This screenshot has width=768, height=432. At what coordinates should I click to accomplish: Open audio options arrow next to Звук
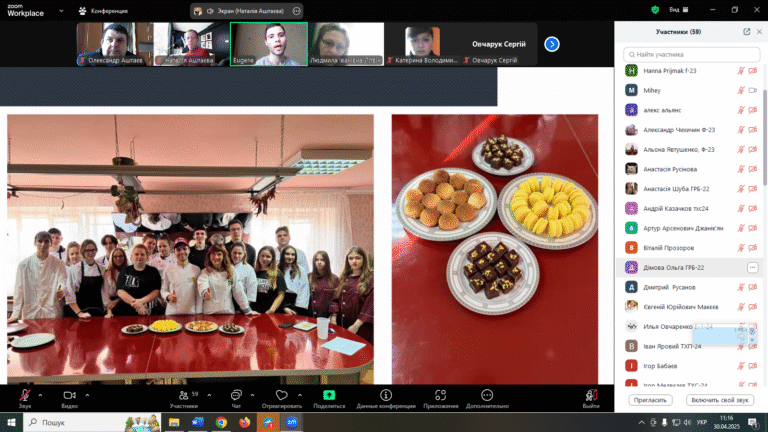pos(40,395)
